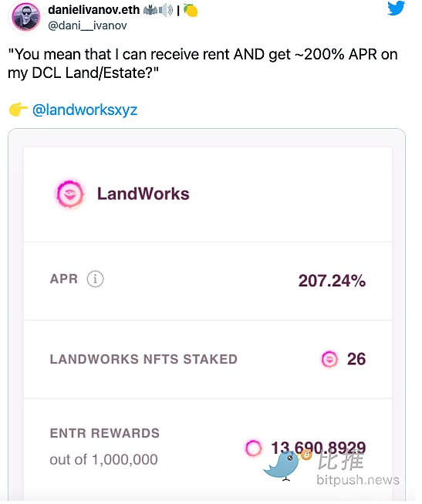This screenshot has height=504, width=422.
Task: Open the danielivanov.eth display name
Action: click(94, 10)
